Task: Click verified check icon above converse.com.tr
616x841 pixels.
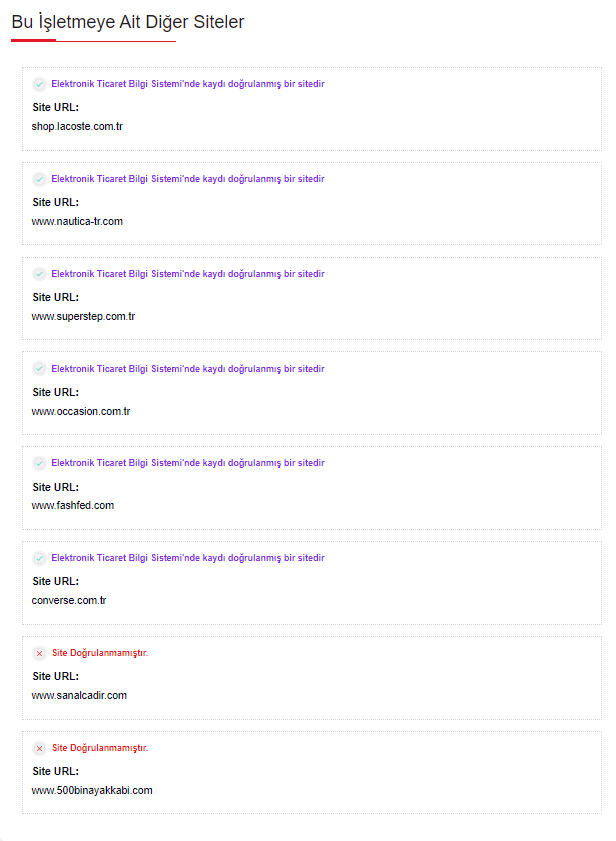Action: (x=39, y=558)
